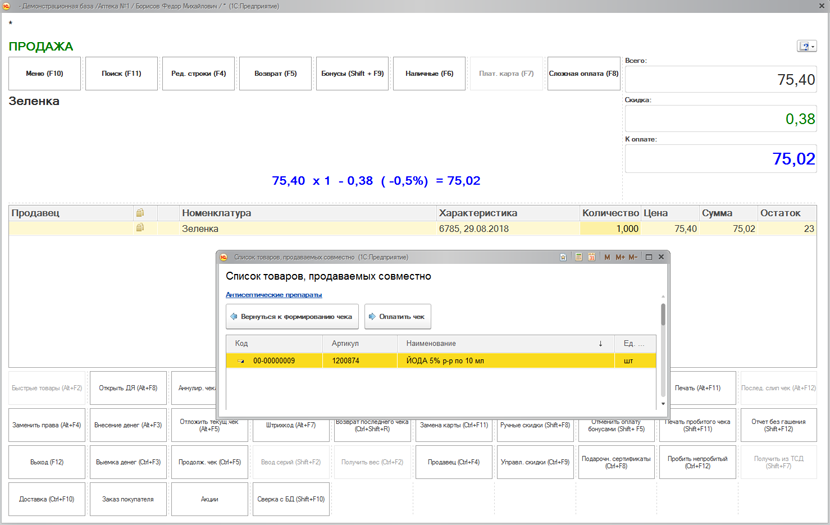Expand the row marker for code 00-00000009

click(241, 361)
